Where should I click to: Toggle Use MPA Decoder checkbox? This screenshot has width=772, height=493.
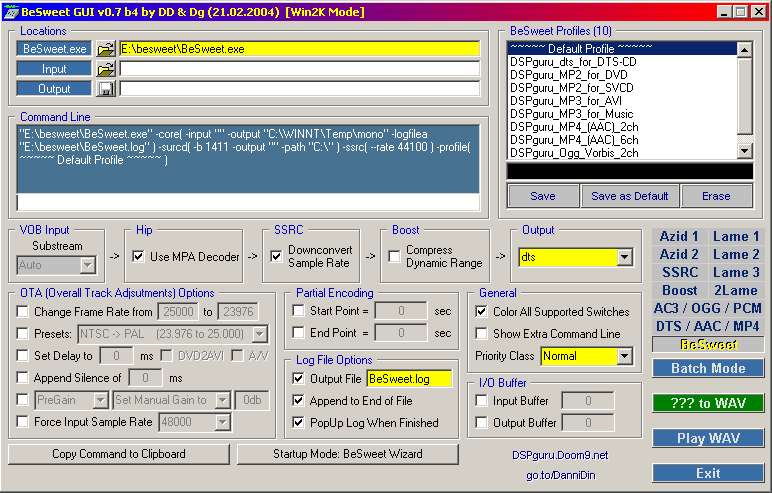[x=138, y=257]
